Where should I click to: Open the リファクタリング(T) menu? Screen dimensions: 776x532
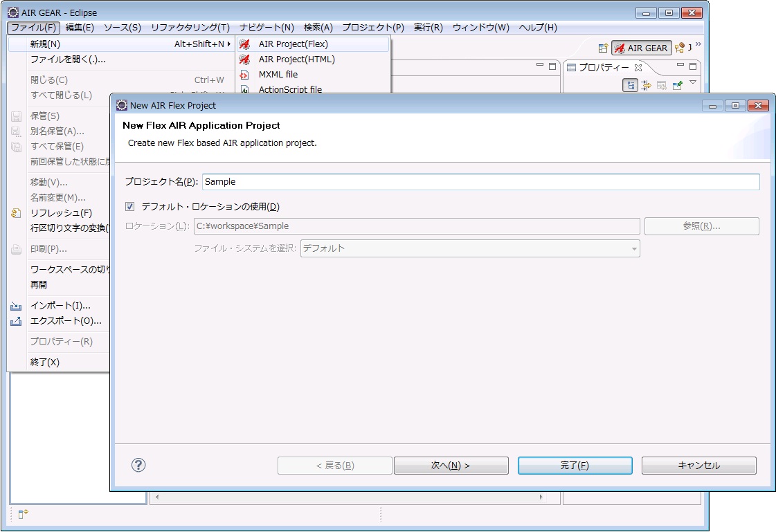[190, 27]
